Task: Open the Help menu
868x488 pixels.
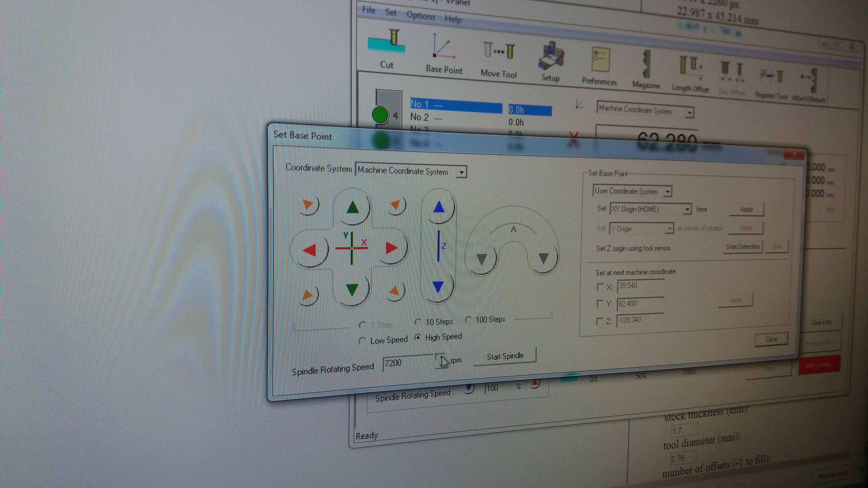Action: click(453, 19)
